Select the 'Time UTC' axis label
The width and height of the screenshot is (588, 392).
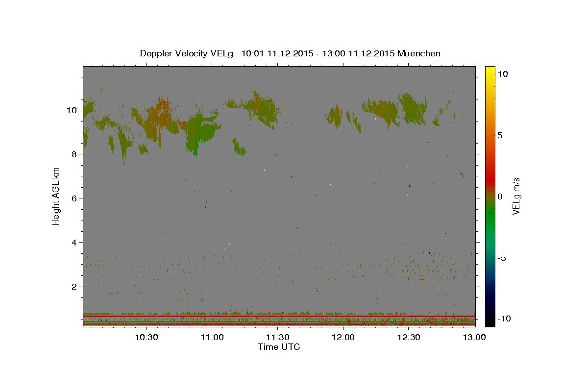pos(279,347)
